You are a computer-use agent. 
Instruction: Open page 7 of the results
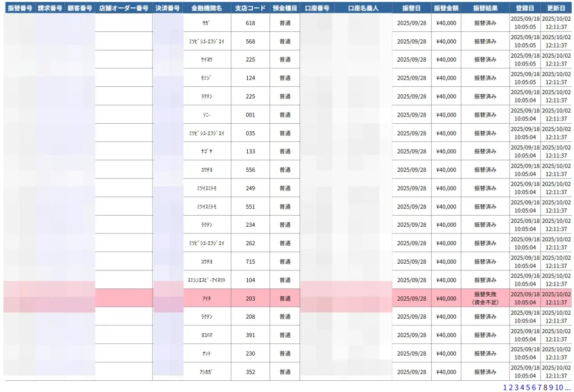click(x=539, y=388)
